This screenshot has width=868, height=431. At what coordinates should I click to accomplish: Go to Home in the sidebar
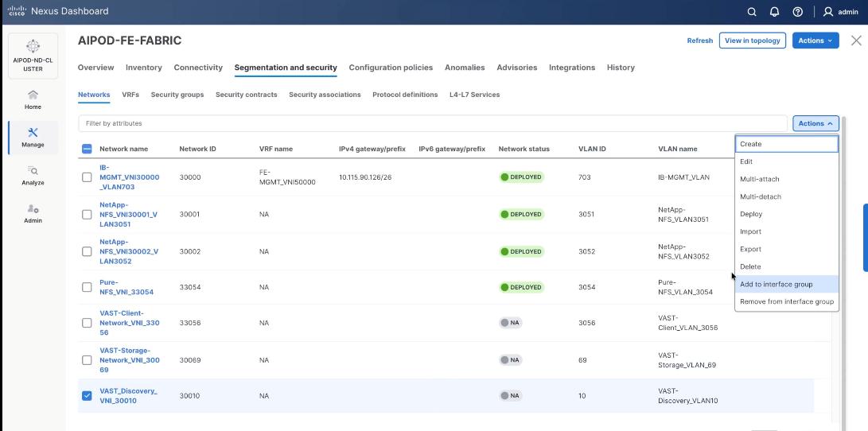[33, 100]
